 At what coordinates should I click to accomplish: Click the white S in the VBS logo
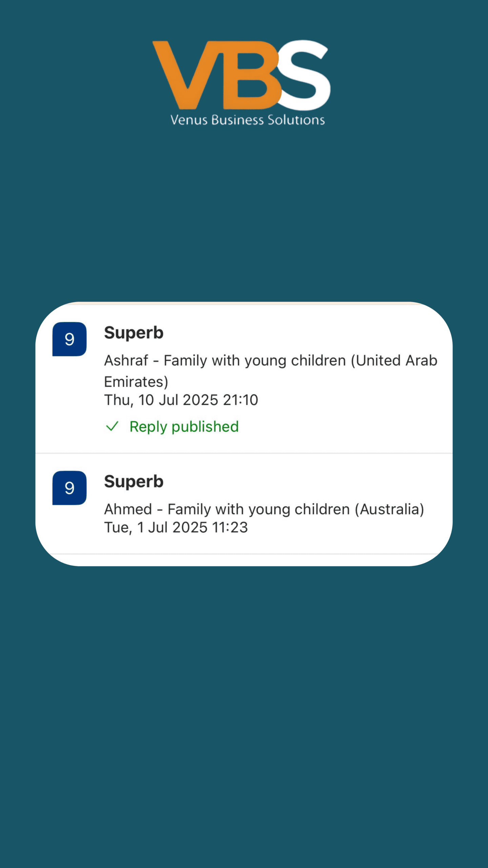tap(303, 75)
